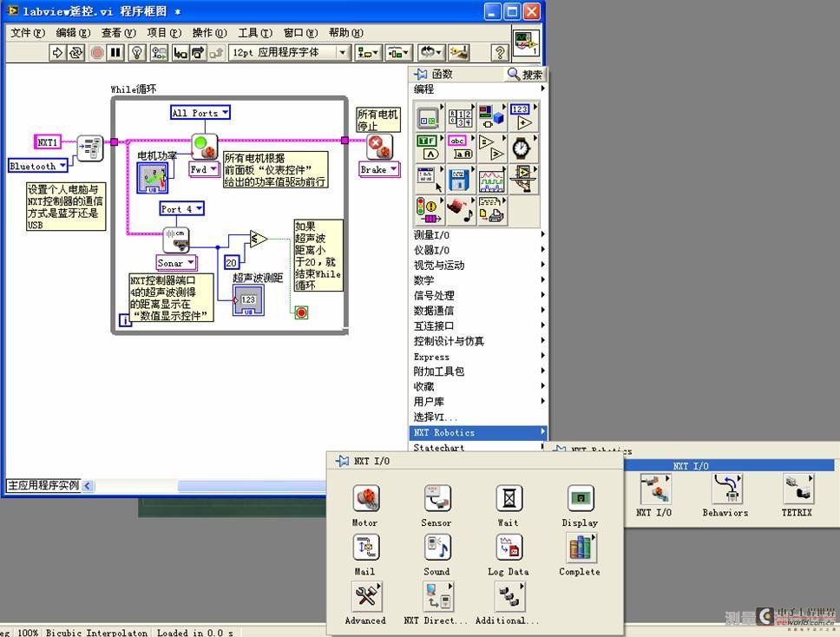
Task: Click the numeric constant 20
Action: point(232,262)
